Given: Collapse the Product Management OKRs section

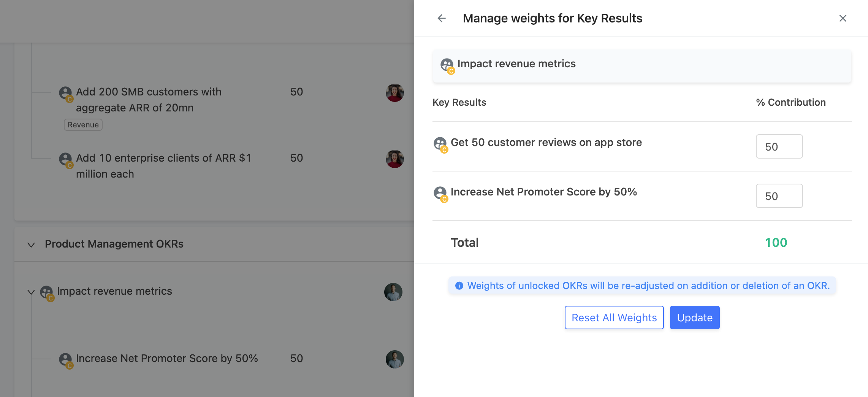Looking at the screenshot, I should tap(31, 245).
